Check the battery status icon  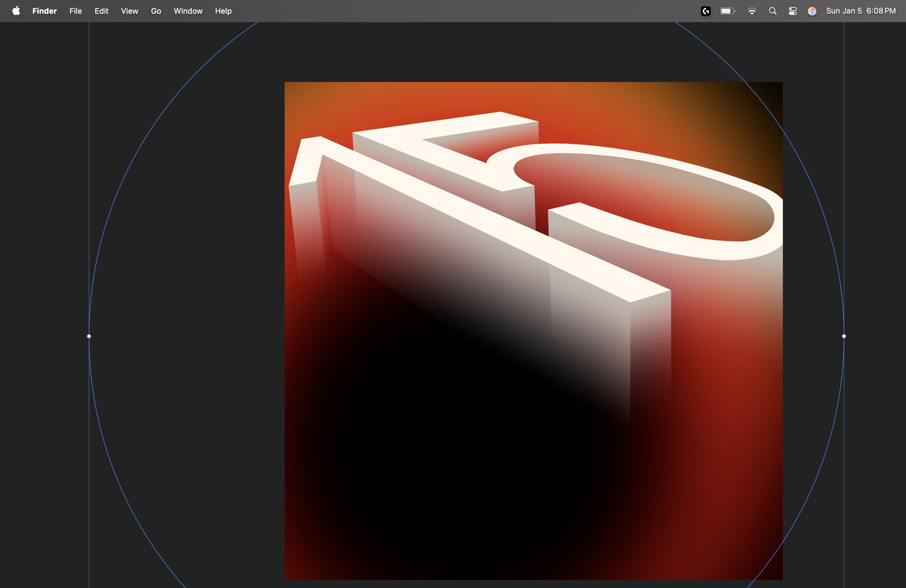727,11
